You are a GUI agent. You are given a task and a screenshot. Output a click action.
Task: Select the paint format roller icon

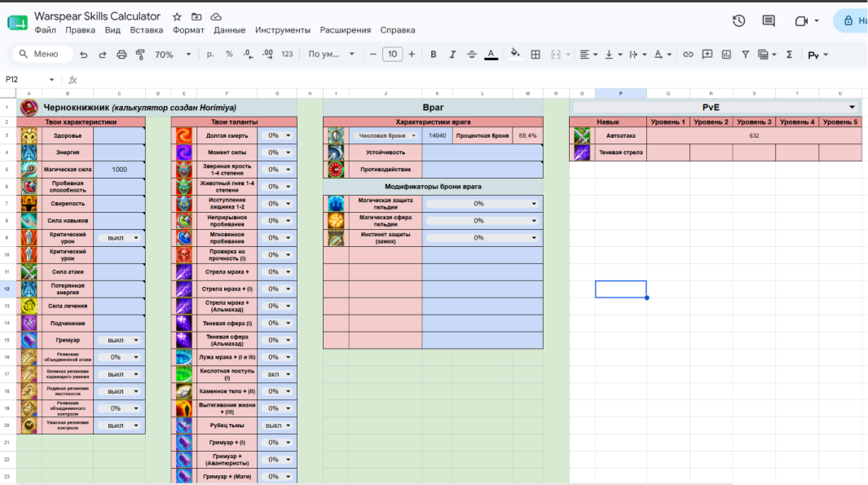point(140,55)
